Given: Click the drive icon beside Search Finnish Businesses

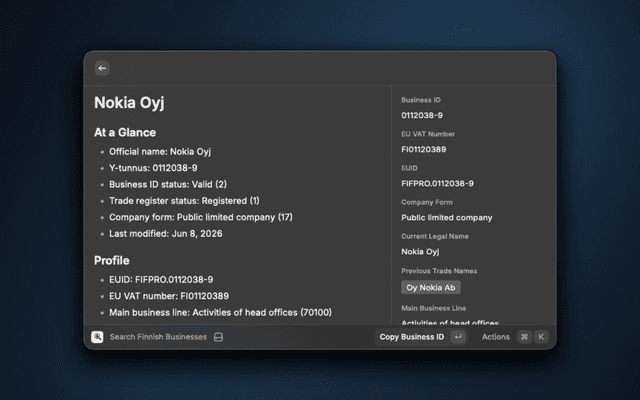Looking at the screenshot, I should 218,337.
